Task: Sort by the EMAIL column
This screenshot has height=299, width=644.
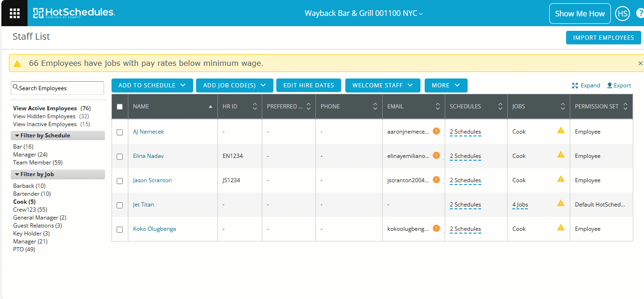Action: (438, 107)
